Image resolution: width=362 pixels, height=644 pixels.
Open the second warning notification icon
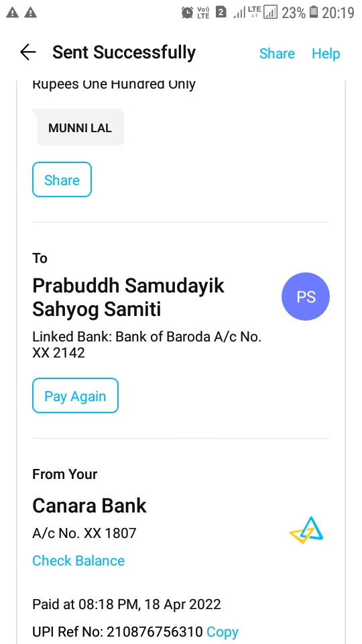pos(30,13)
